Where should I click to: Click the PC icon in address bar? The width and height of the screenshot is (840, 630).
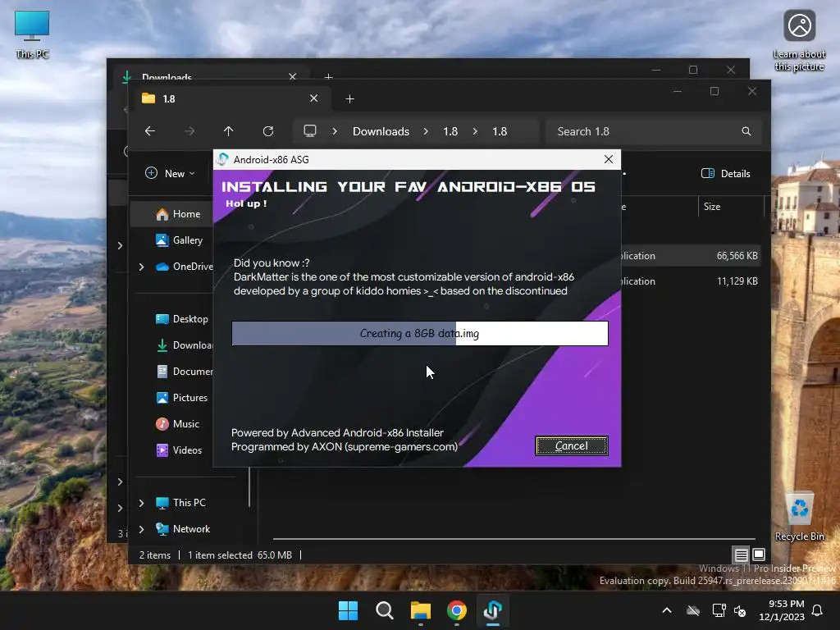pos(309,131)
